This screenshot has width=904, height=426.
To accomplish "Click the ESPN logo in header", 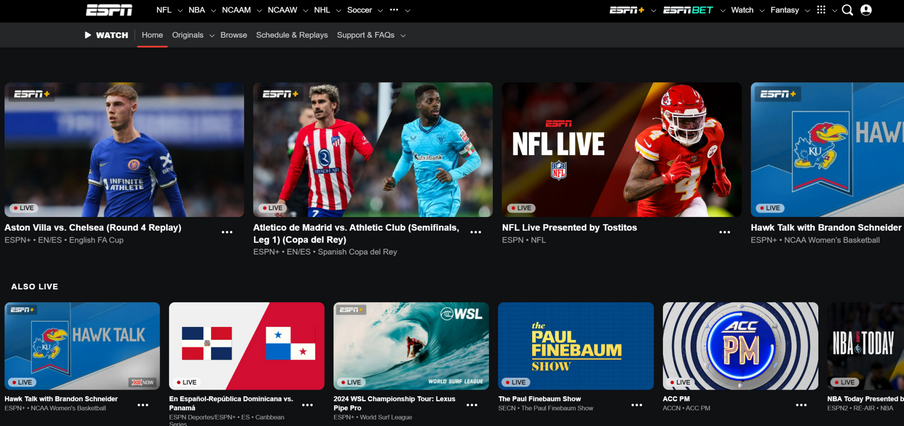I will coord(109,10).
